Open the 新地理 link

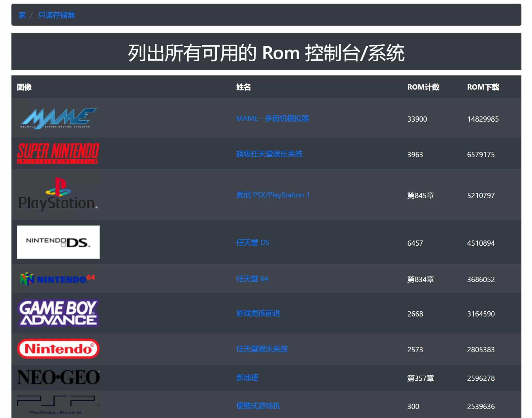pyautogui.click(x=247, y=378)
